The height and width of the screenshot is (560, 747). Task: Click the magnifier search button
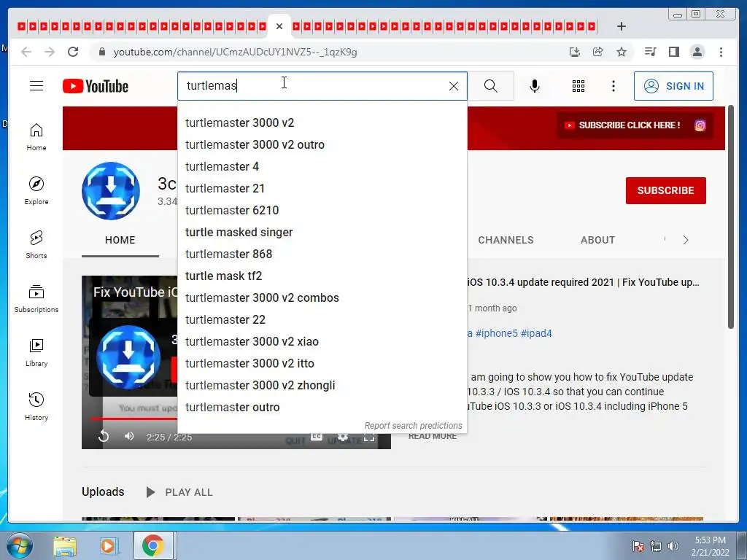[491, 86]
